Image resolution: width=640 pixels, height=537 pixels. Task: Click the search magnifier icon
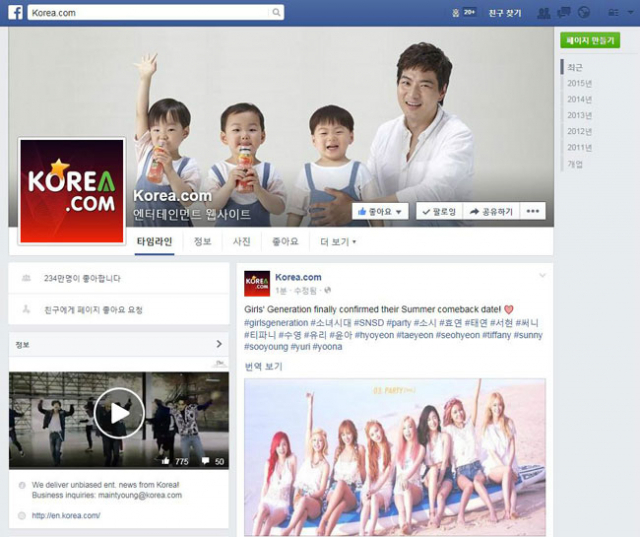(276, 13)
